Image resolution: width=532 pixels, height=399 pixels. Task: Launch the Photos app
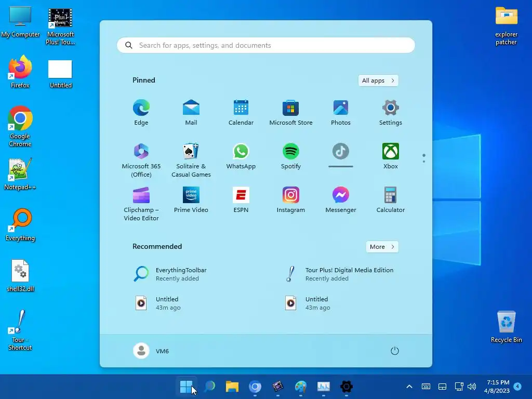coord(341,113)
